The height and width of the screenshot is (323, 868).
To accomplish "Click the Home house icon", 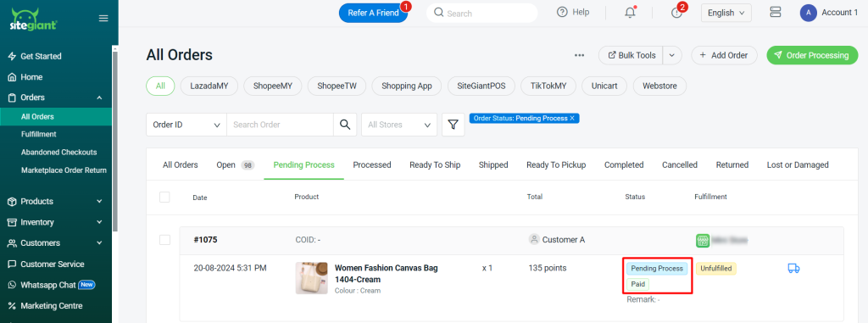I will [x=12, y=77].
